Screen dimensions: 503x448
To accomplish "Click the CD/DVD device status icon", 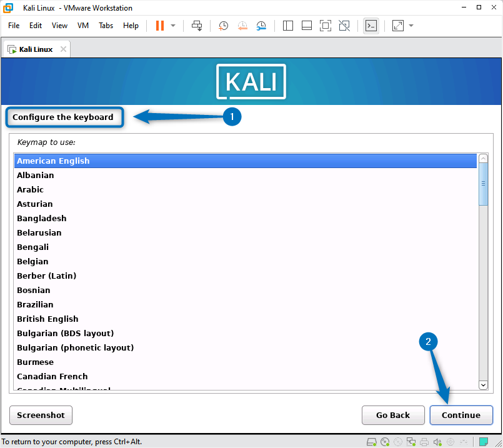I will tap(384, 441).
